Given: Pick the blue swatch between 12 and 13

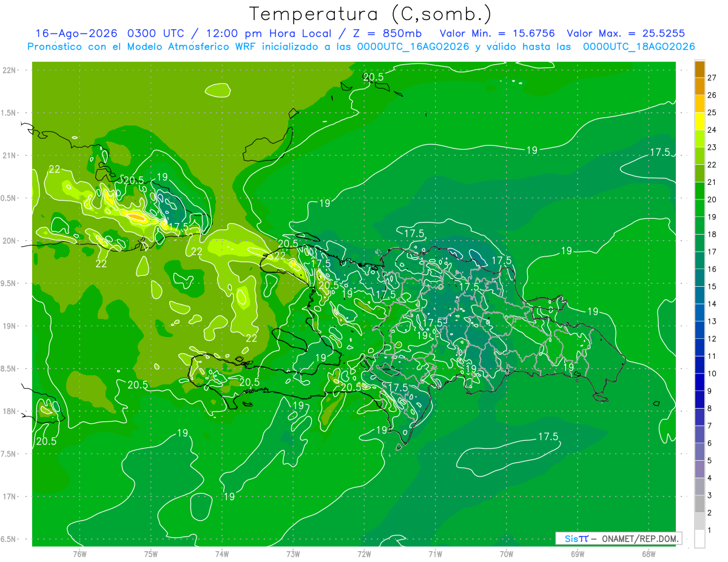Looking at the screenshot, I should [699, 330].
